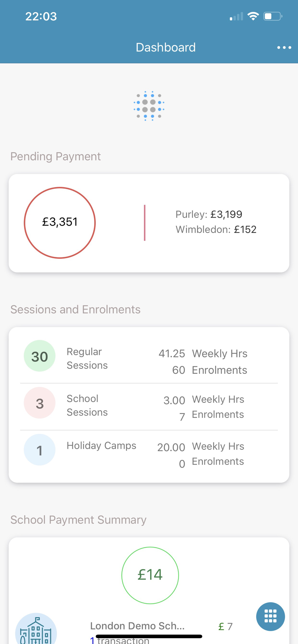This screenshot has width=298, height=644.
Task: Tap the green 30 regular sessions badge
Action: point(40,356)
